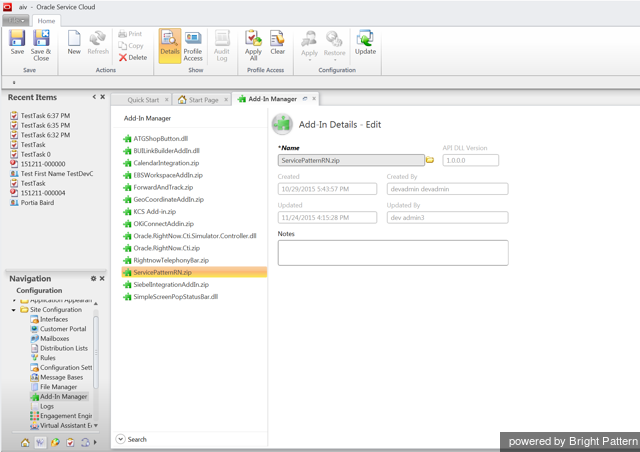640x452 pixels.
Task: Collapse the Recent Items panel arrow
Action: [x=94, y=97]
